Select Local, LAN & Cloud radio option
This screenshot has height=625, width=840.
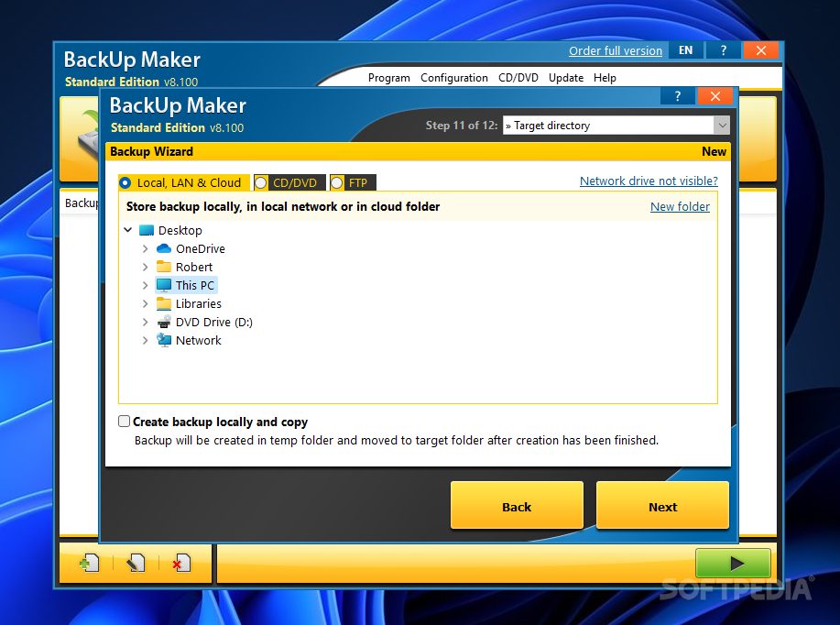125,182
